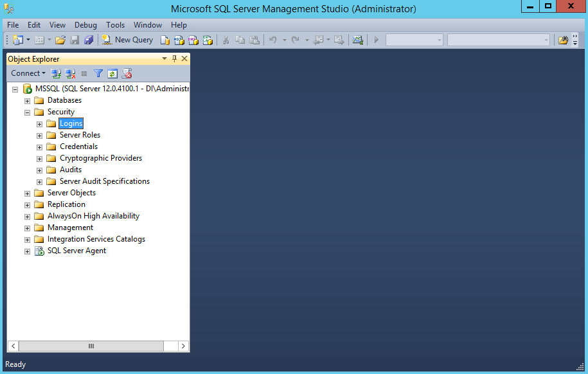Click the Connect Object Explorer icon
This screenshot has height=374, width=588.
pos(56,73)
